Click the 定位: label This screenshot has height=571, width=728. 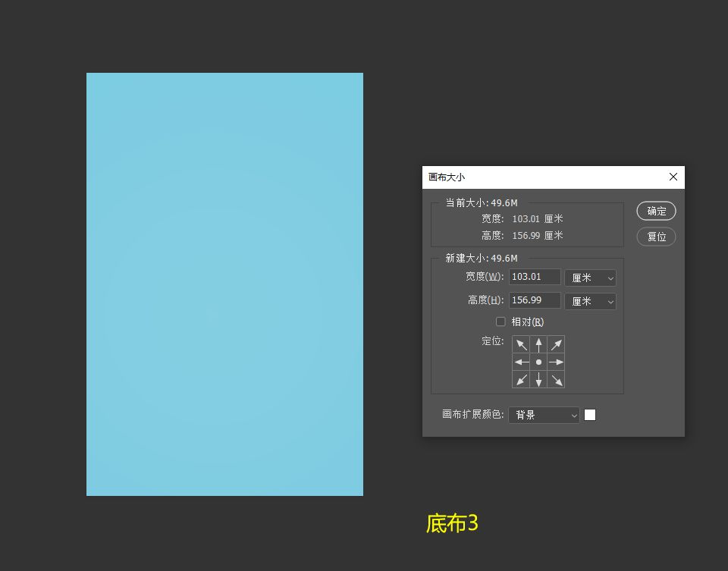click(493, 341)
